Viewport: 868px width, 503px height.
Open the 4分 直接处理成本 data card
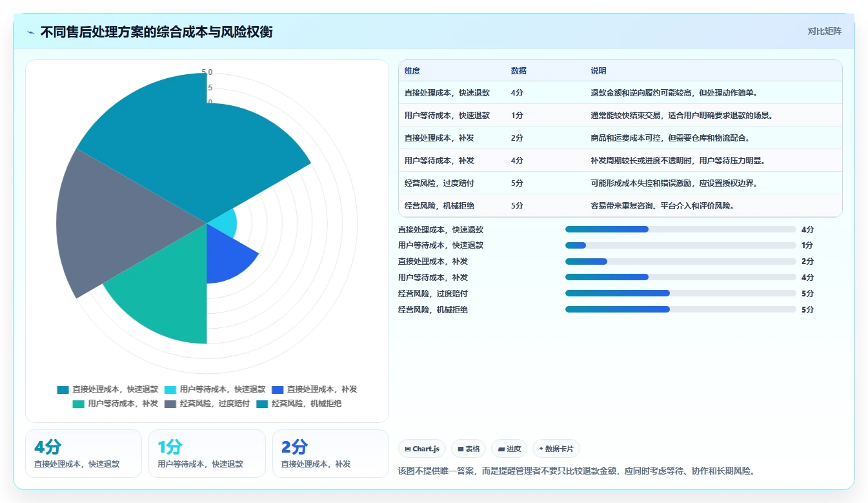point(83,453)
